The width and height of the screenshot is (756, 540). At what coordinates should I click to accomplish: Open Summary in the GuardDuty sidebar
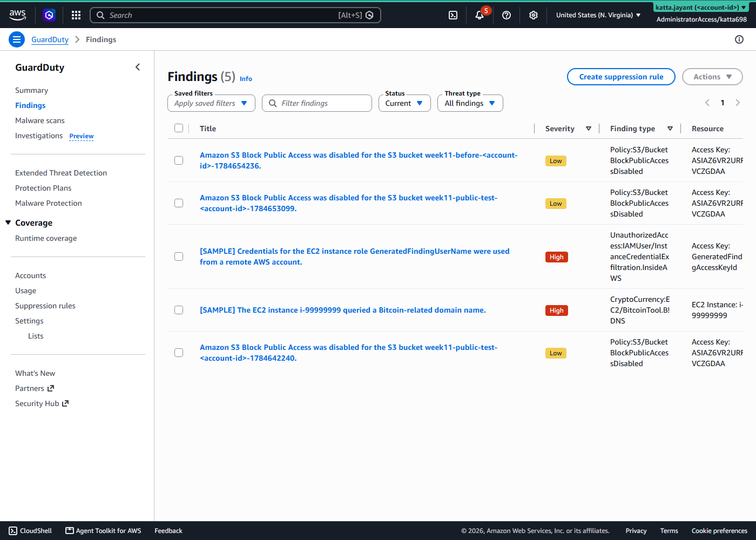point(31,90)
